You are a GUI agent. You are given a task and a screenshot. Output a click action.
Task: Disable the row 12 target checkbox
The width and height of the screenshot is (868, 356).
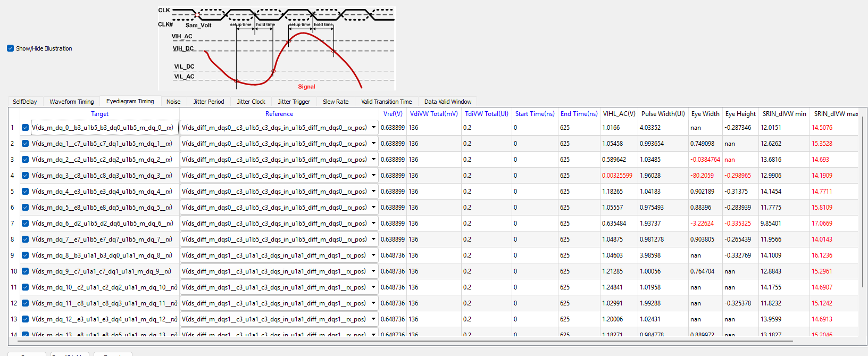pyautogui.click(x=25, y=303)
